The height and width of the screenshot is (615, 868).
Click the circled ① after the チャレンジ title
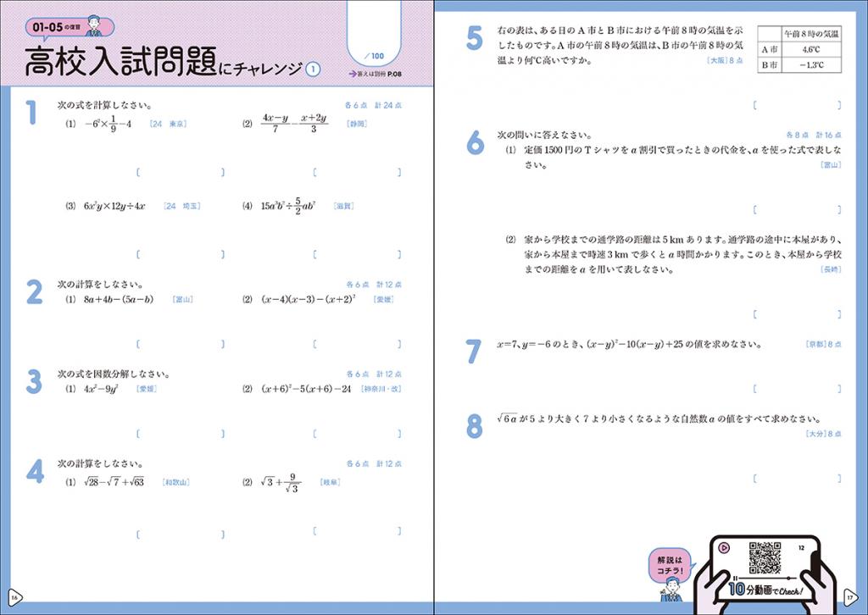tap(312, 68)
